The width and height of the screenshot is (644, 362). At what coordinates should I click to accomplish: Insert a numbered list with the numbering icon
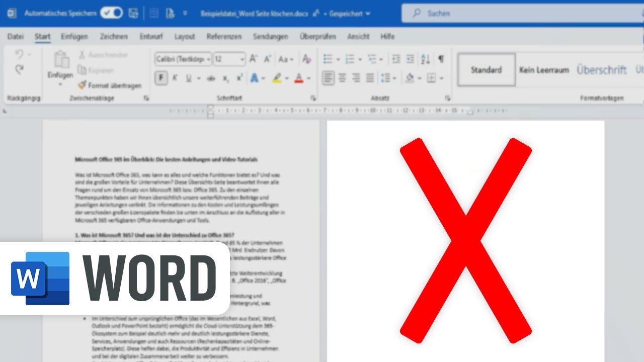coord(350,59)
